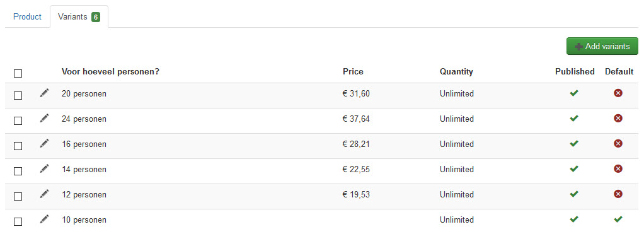Click default green checkmark on 10 personen row
Image resolution: width=644 pixels, height=246 pixels.
pos(618,220)
